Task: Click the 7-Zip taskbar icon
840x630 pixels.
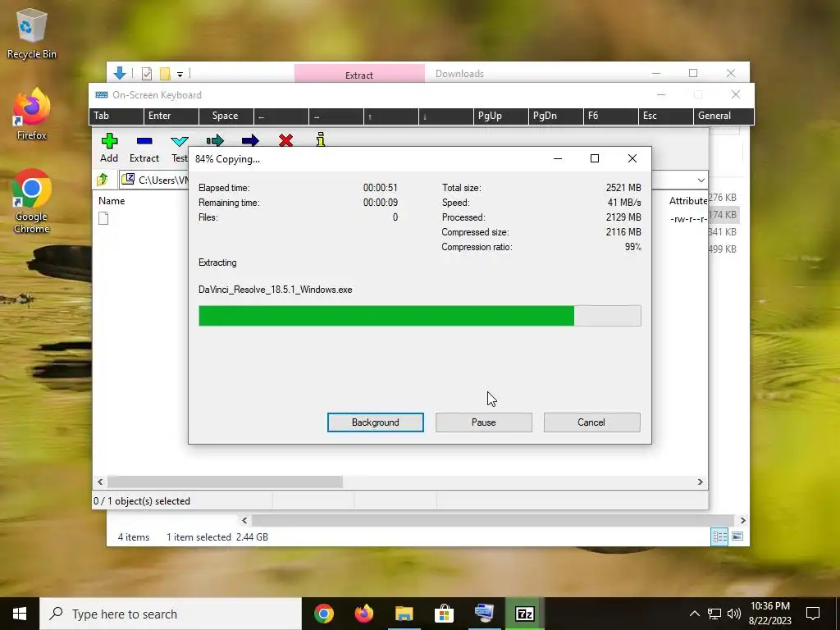Action: [x=524, y=614]
